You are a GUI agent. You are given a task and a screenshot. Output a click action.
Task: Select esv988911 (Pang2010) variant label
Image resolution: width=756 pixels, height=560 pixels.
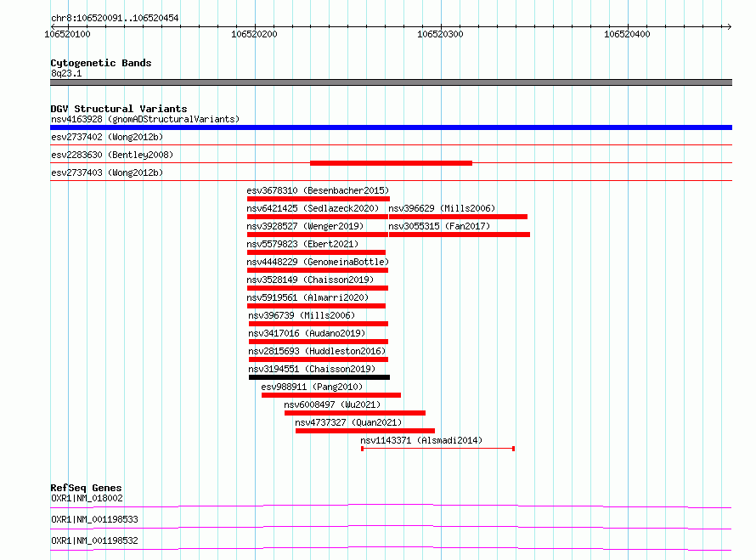click(x=312, y=387)
